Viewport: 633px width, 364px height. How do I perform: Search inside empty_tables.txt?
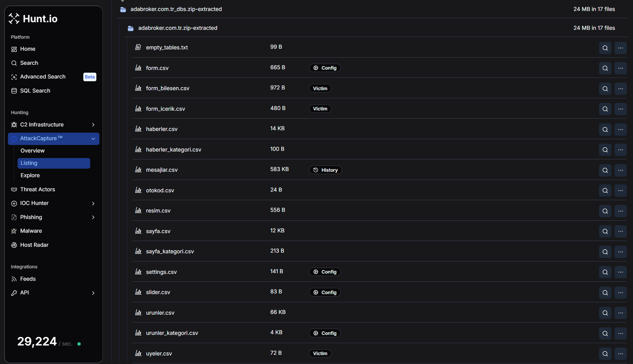(x=605, y=48)
